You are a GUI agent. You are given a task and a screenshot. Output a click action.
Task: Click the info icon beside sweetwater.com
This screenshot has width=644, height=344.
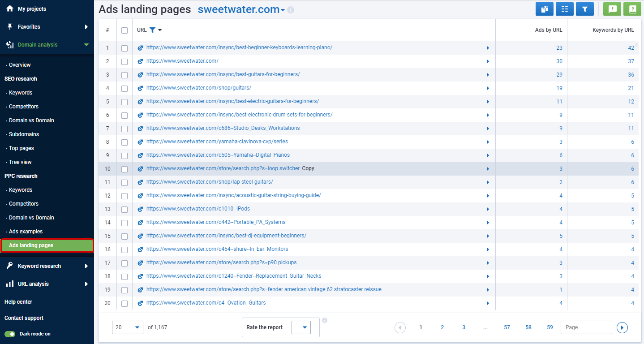tap(291, 10)
